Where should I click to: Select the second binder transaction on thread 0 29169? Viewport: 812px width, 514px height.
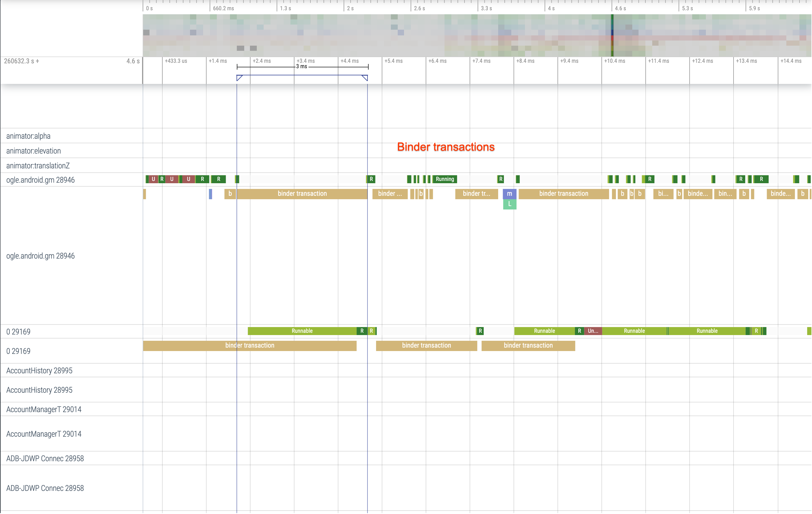(x=426, y=345)
